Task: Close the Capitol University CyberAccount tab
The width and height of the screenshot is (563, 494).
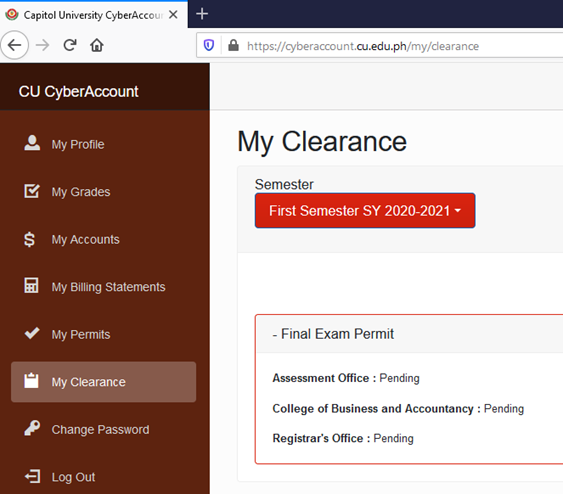Action: pos(173,15)
